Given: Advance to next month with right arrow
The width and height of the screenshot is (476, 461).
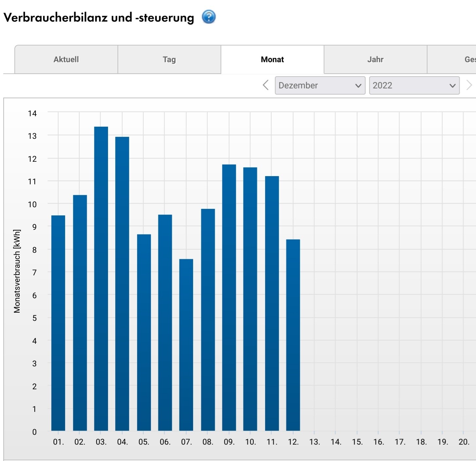Looking at the screenshot, I should (x=469, y=85).
